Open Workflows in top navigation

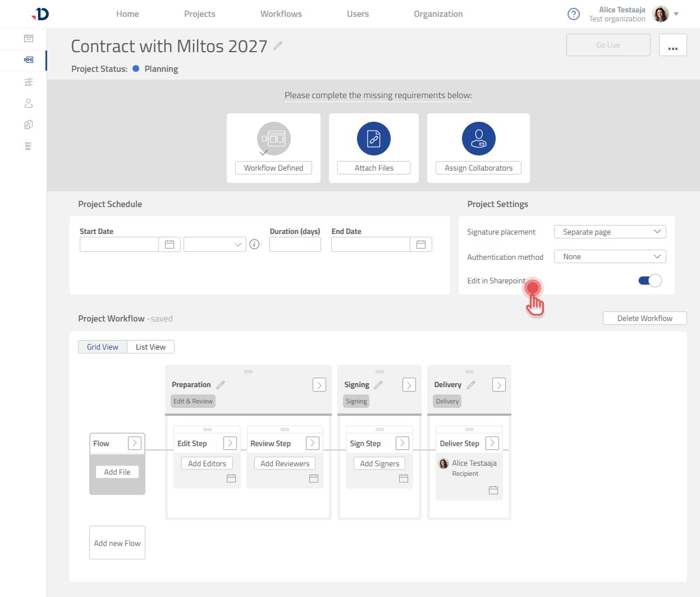(281, 14)
